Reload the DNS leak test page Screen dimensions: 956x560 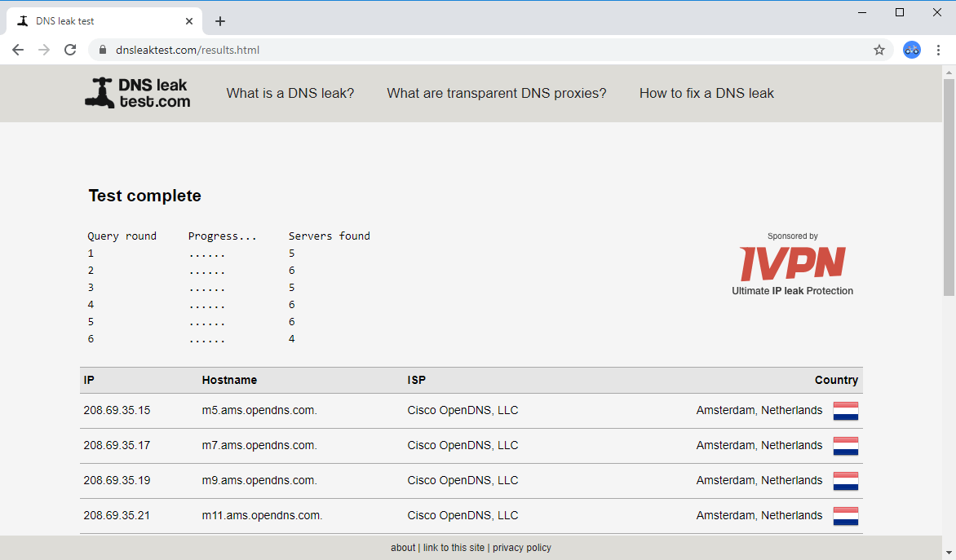70,50
